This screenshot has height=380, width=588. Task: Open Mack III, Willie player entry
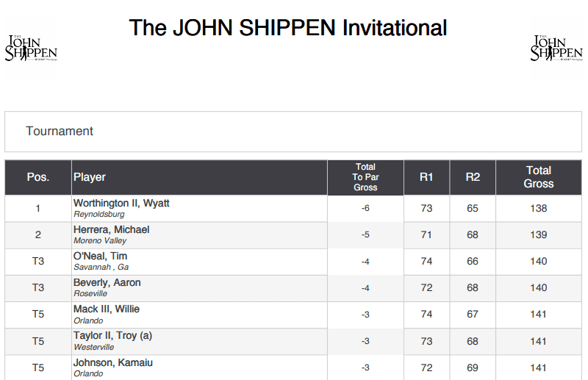pos(107,309)
